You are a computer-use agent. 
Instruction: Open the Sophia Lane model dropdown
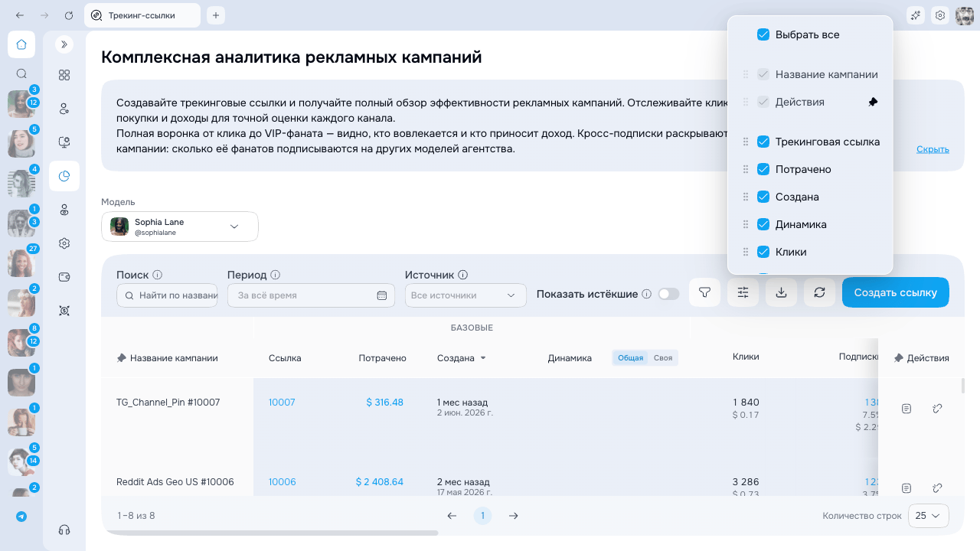pos(180,227)
